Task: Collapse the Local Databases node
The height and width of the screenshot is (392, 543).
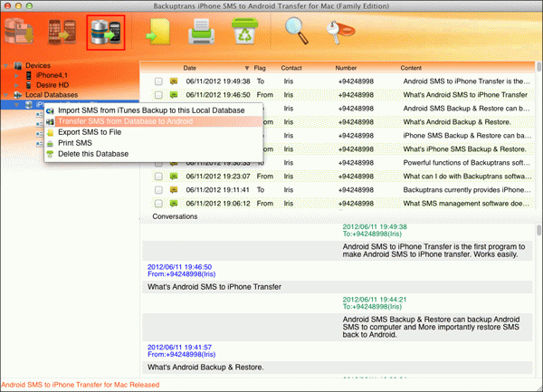Action: 6,94
